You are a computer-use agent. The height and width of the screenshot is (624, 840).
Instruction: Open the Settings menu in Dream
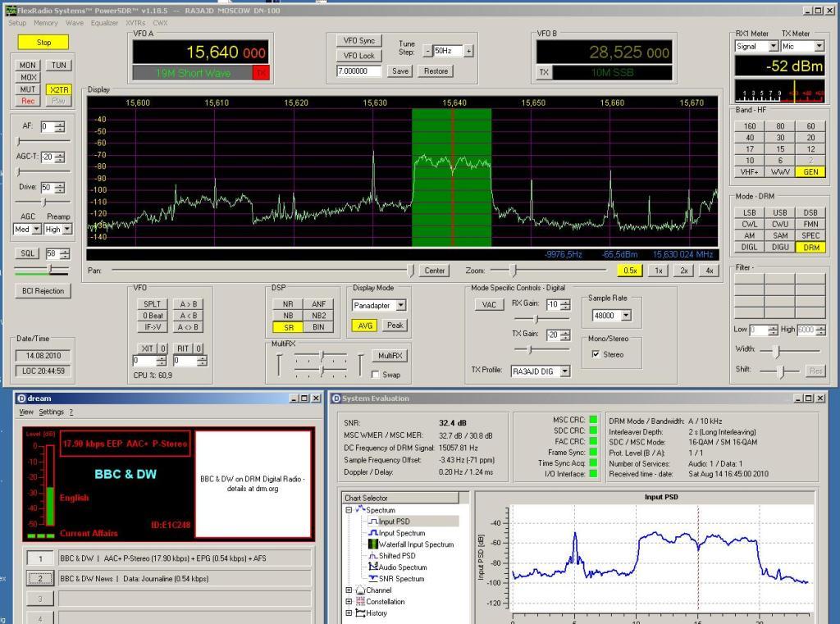coord(51,412)
